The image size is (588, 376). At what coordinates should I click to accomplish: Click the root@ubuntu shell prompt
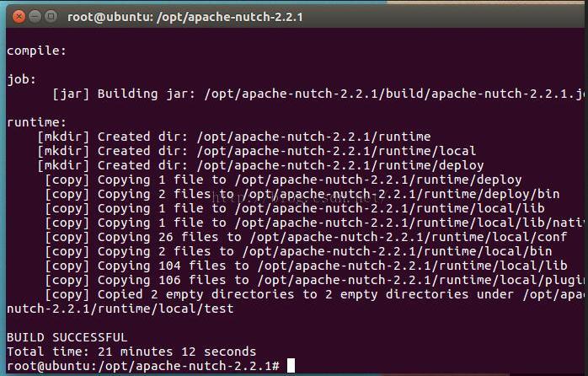click(x=143, y=366)
